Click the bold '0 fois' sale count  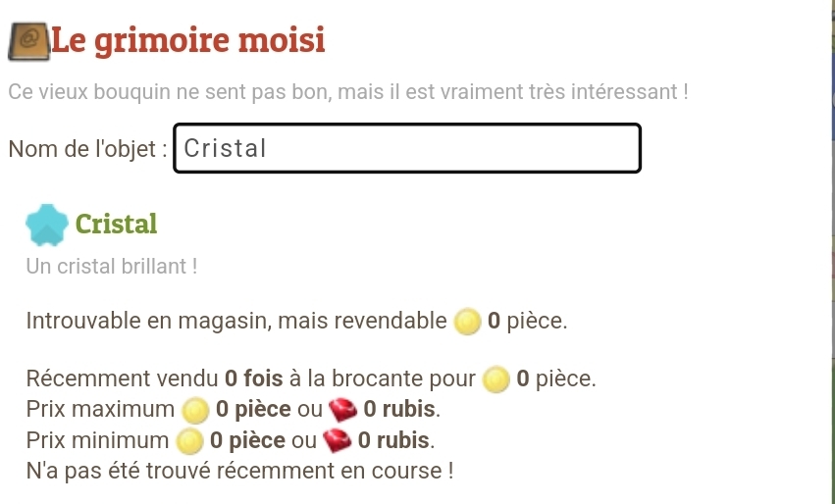pyautogui.click(x=253, y=378)
